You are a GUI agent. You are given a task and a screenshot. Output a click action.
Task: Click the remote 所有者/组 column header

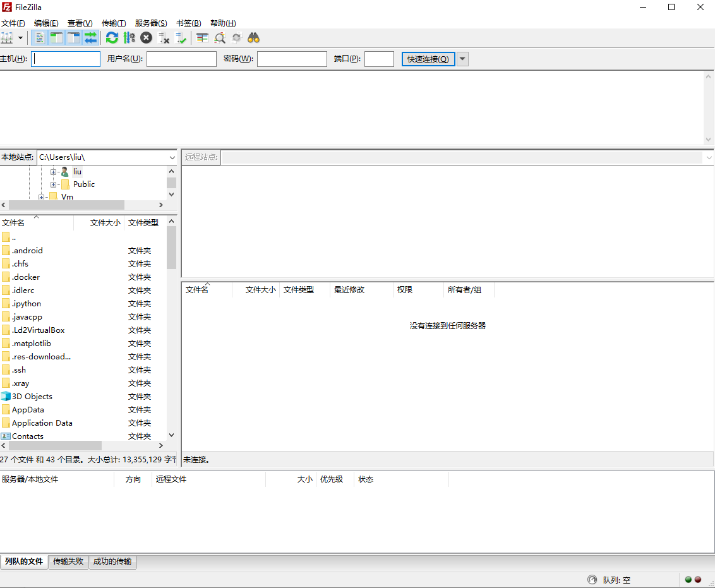pos(469,290)
